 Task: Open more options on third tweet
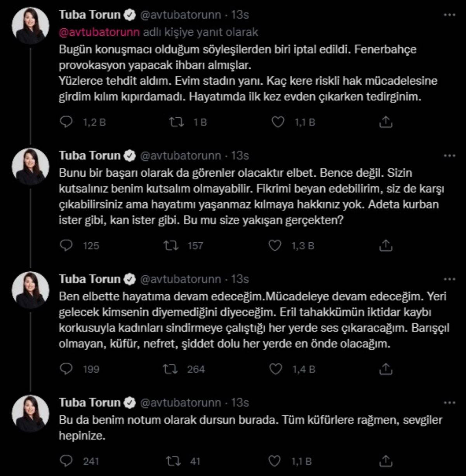[449, 279]
